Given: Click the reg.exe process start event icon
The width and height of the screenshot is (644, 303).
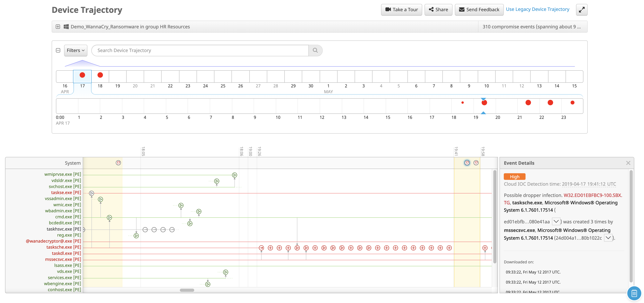Looking at the screenshot, I should click(136, 236).
